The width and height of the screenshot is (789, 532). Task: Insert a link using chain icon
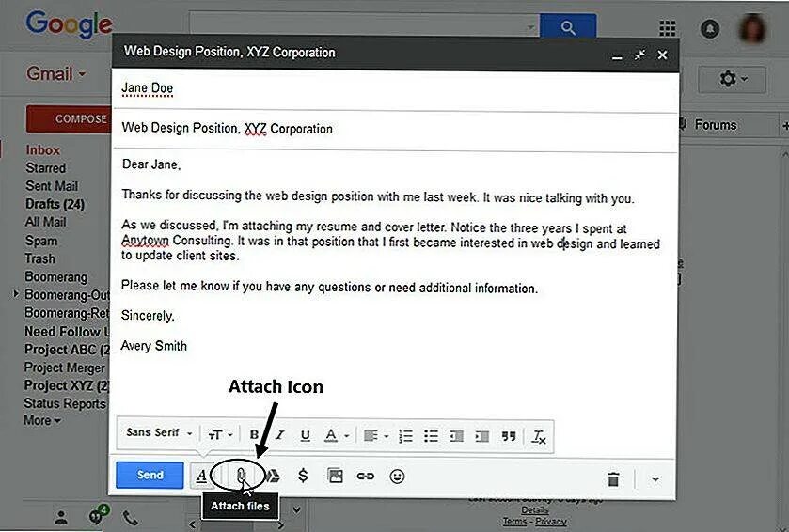point(365,476)
